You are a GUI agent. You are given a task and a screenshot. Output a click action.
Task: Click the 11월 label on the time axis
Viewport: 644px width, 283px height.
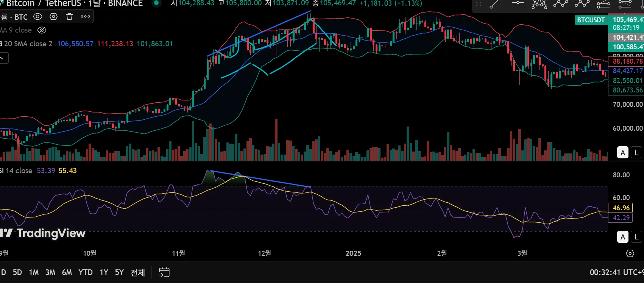coord(178,253)
